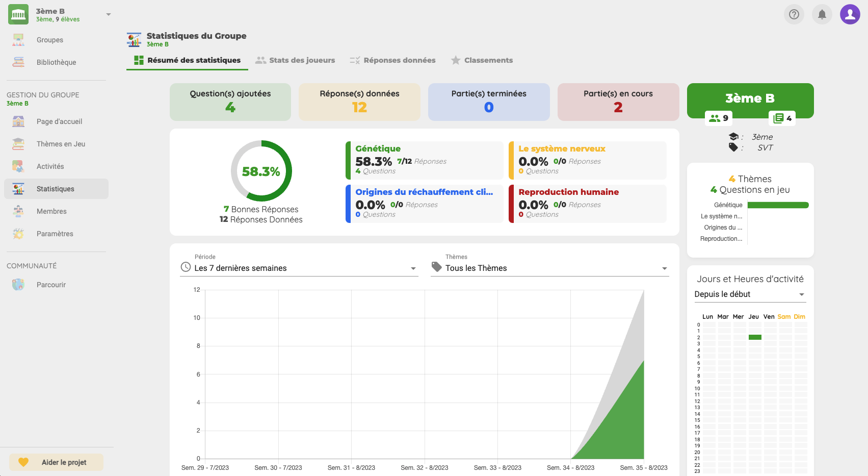Open the Réponses données tab

[392, 60]
